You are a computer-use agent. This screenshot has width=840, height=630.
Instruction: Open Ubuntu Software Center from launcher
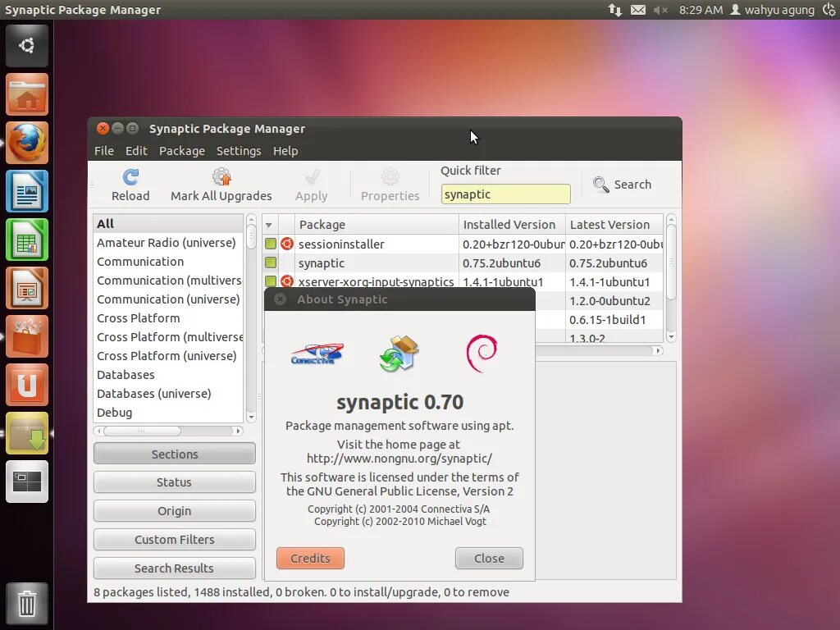27,336
